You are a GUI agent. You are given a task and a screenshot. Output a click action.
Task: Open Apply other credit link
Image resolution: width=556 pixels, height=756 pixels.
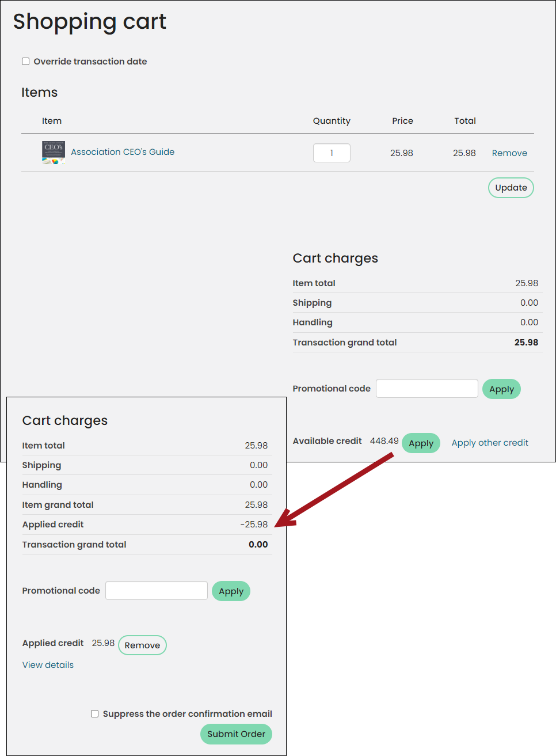[490, 443]
